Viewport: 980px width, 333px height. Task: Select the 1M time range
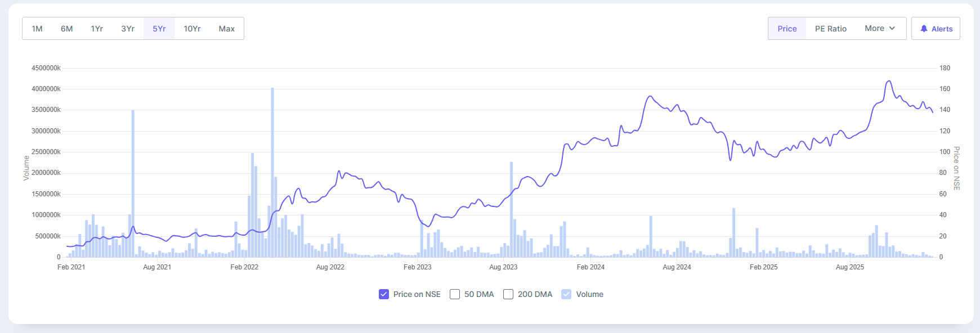tap(37, 29)
